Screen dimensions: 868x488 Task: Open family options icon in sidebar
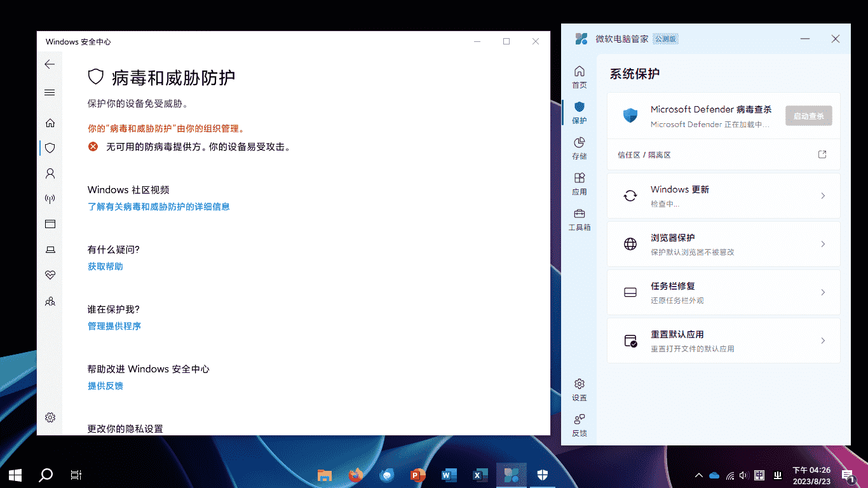pos(50,301)
